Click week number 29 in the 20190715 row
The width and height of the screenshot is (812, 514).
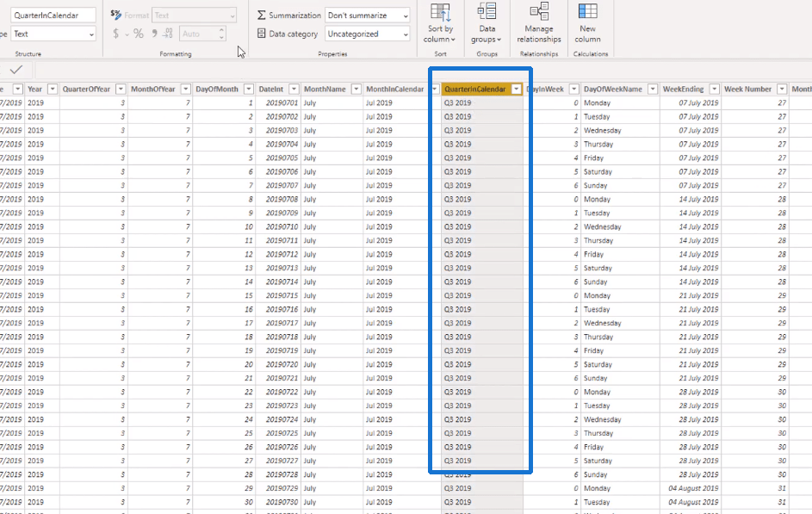[782, 295]
